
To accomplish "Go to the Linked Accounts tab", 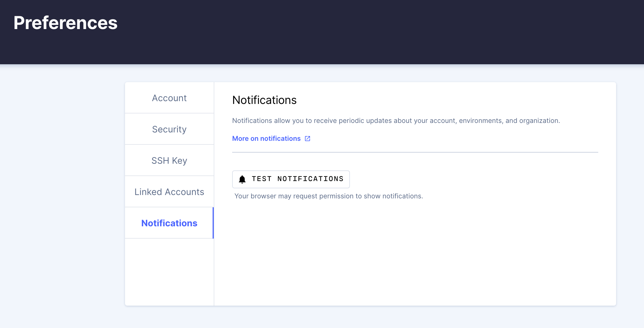I will [169, 192].
